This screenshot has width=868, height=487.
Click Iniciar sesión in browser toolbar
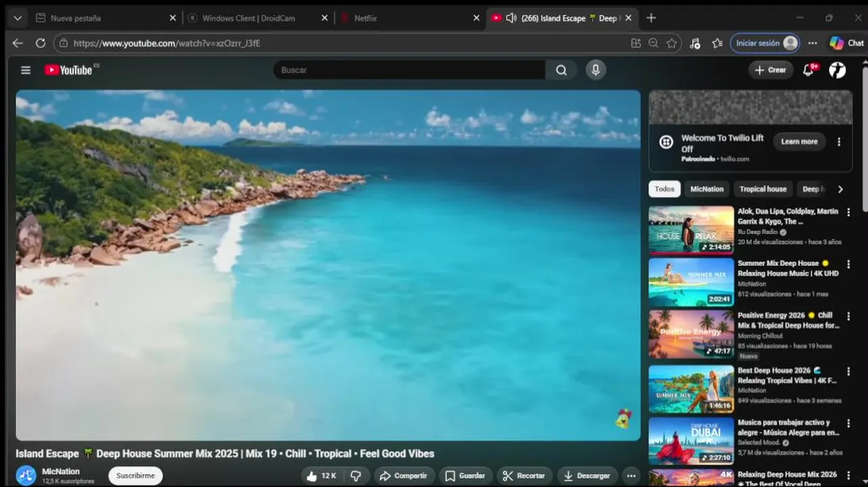[x=765, y=43]
